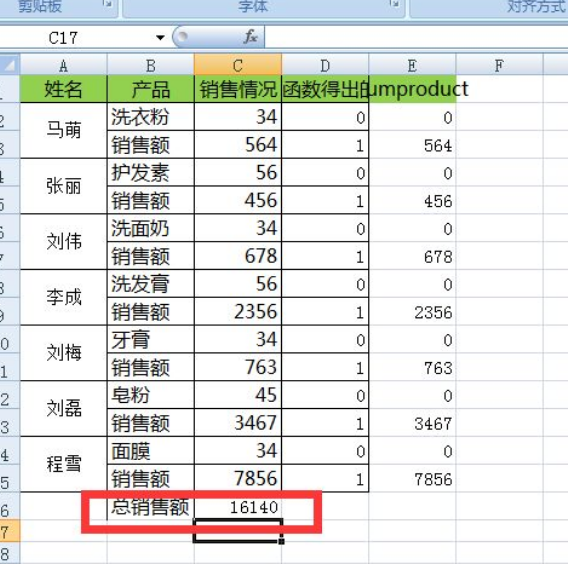Select merged cell 刘梅
The width and height of the screenshot is (568, 564).
click(63, 353)
